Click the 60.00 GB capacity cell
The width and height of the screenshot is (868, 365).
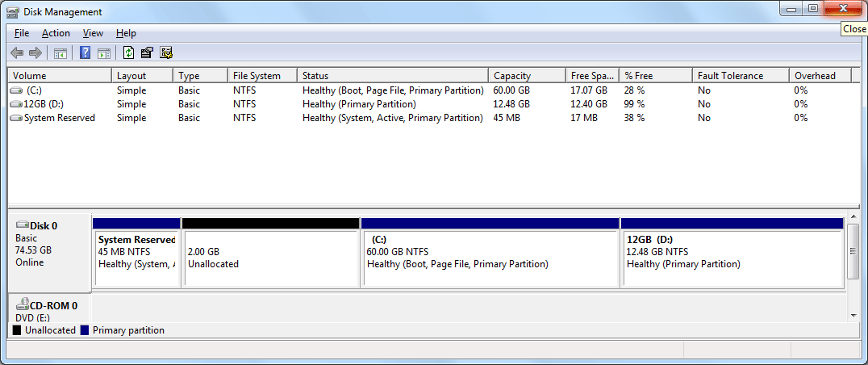coord(511,90)
